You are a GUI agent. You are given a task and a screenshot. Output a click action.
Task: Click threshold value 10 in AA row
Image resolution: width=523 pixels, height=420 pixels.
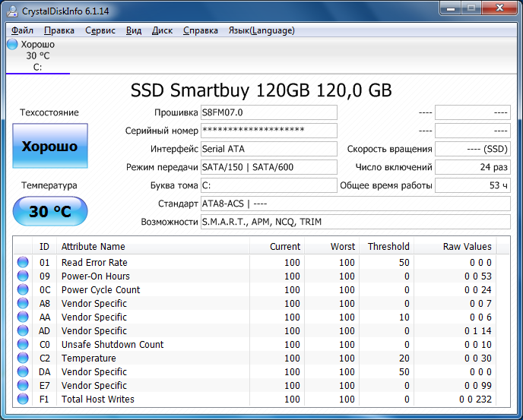[x=404, y=317]
